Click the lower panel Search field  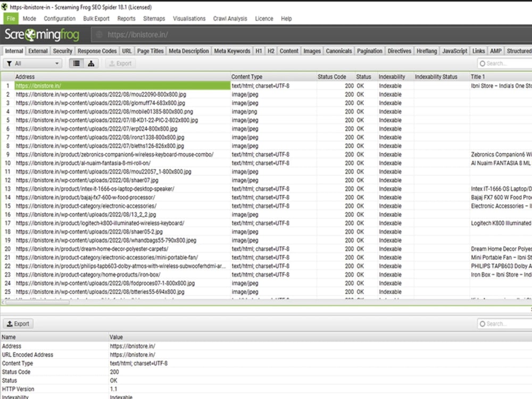point(505,323)
